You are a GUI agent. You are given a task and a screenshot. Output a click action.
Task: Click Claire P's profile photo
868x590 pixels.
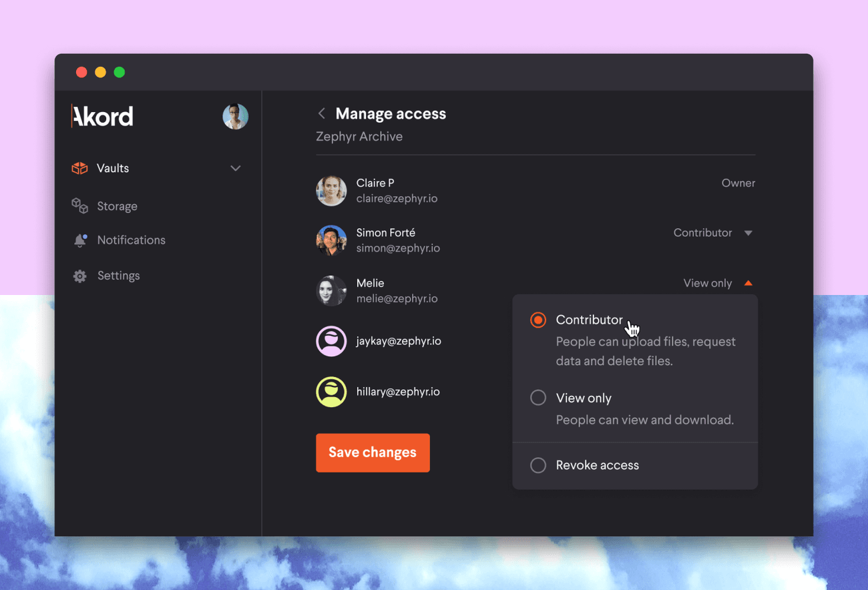pyautogui.click(x=331, y=191)
